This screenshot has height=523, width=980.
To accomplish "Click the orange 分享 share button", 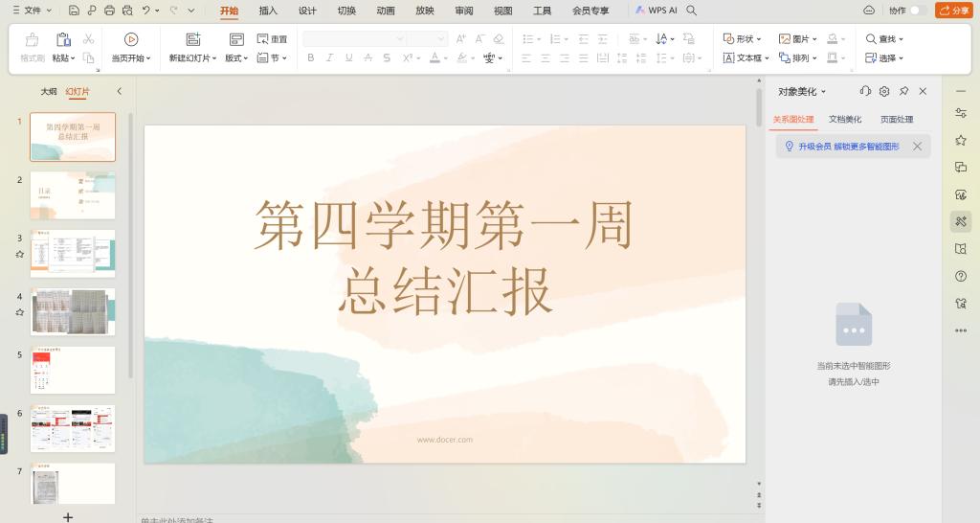I will (x=953, y=11).
